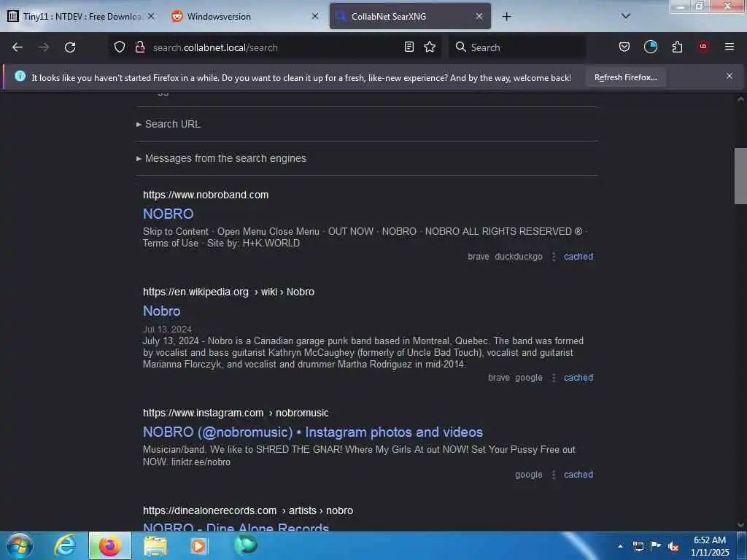Viewport: 747px width, 560px height.
Task: Open Firefox account icon in toolbar
Action: (650, 47)
